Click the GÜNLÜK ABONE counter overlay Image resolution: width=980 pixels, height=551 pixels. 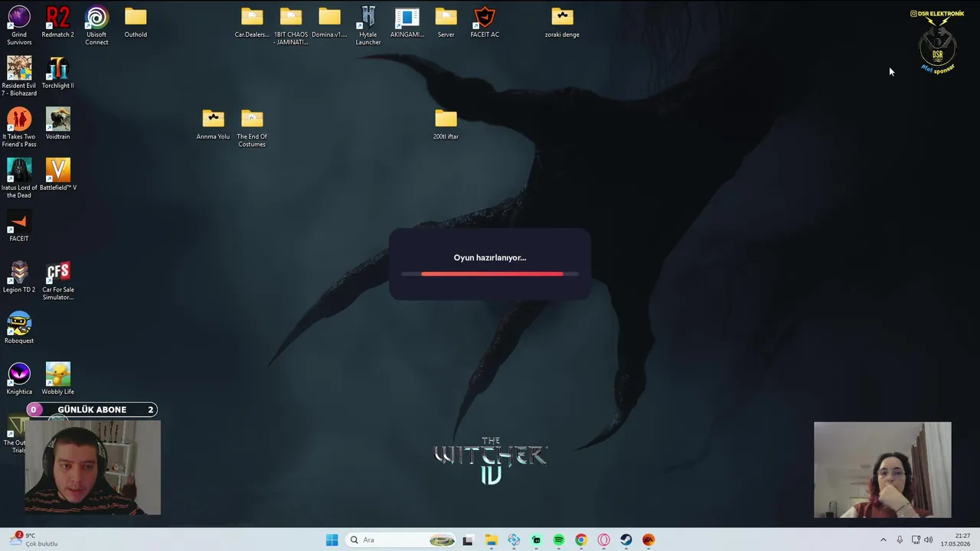[x=92, y=409]
